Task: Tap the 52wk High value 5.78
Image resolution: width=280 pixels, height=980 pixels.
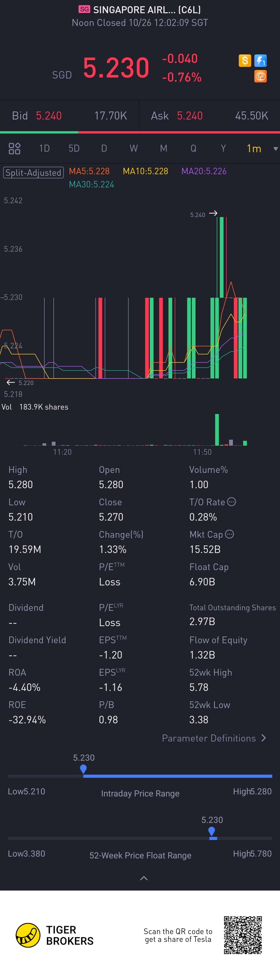Action: (199, 687)
